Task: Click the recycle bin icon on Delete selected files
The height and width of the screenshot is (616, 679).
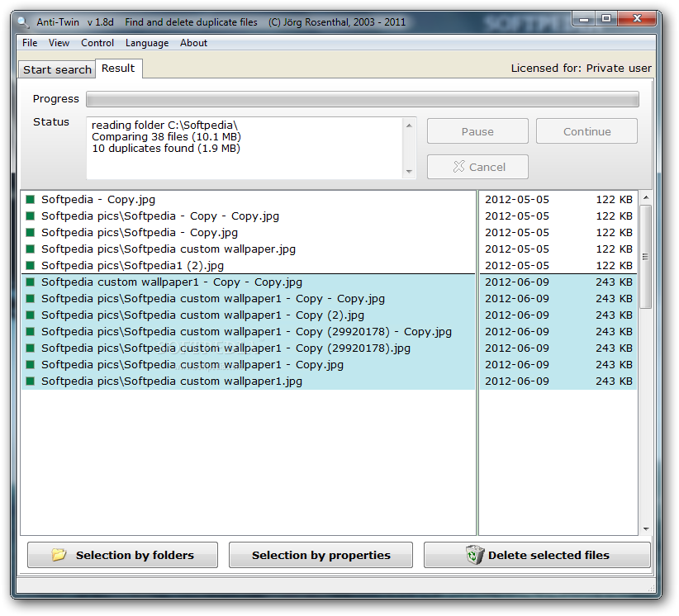Action: (x=475, y=555)
